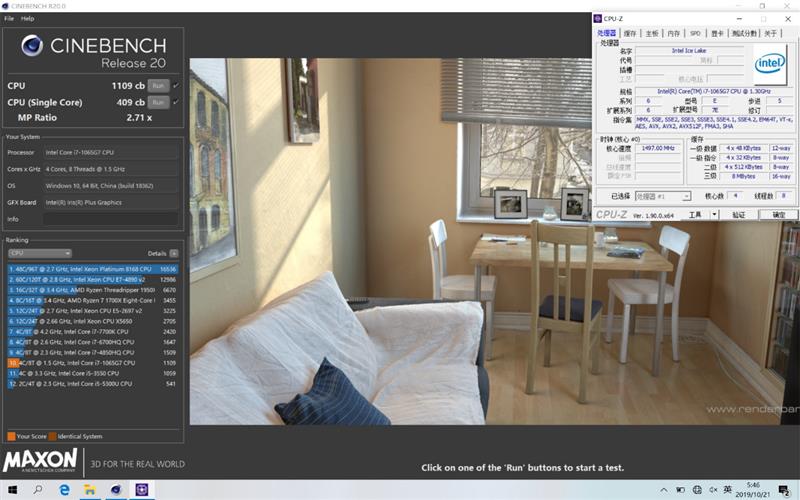Click the orange Your Score legend swatch
800x500 pixels.
coord(10,436)
